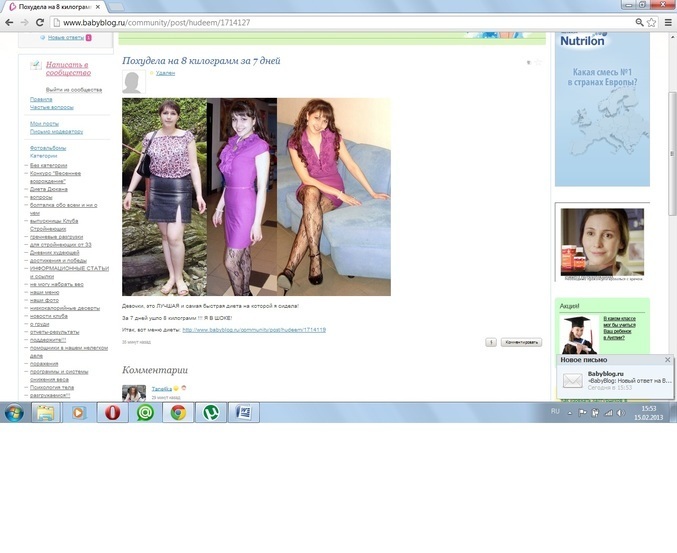
Task: Open the media player taskbar icon
Action: (78, 411)
